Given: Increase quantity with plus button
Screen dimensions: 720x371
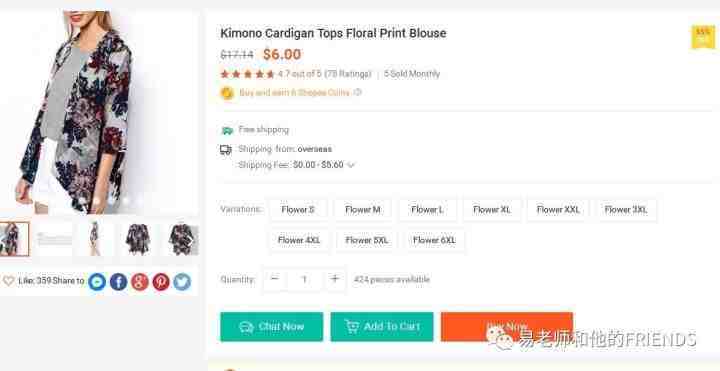Looking at the screenshot, I should tap(335, 279).
